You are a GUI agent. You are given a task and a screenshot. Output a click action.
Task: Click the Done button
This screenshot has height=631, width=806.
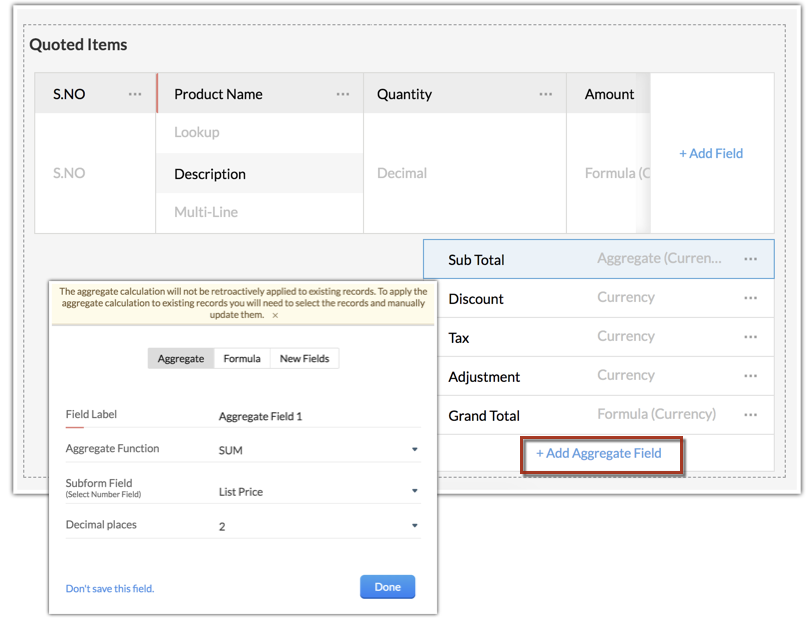pyautogui.click(x=387, y=587)
